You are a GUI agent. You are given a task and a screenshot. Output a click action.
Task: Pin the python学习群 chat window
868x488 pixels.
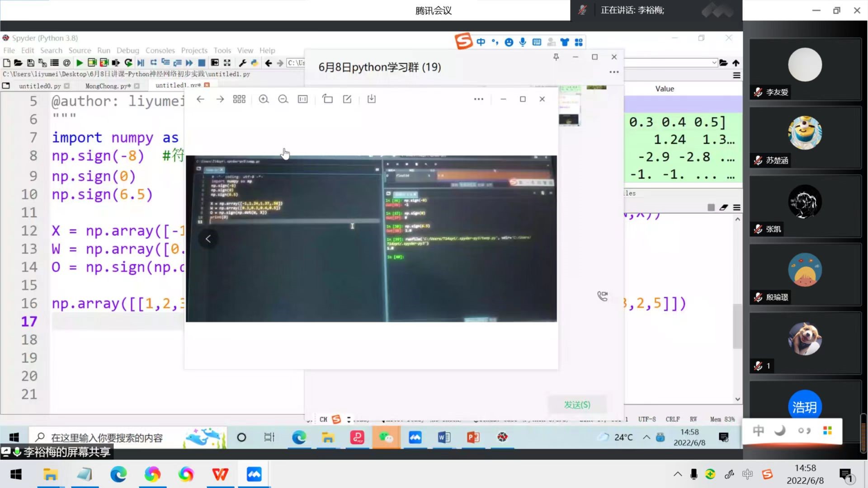click(x=556, y=57)
